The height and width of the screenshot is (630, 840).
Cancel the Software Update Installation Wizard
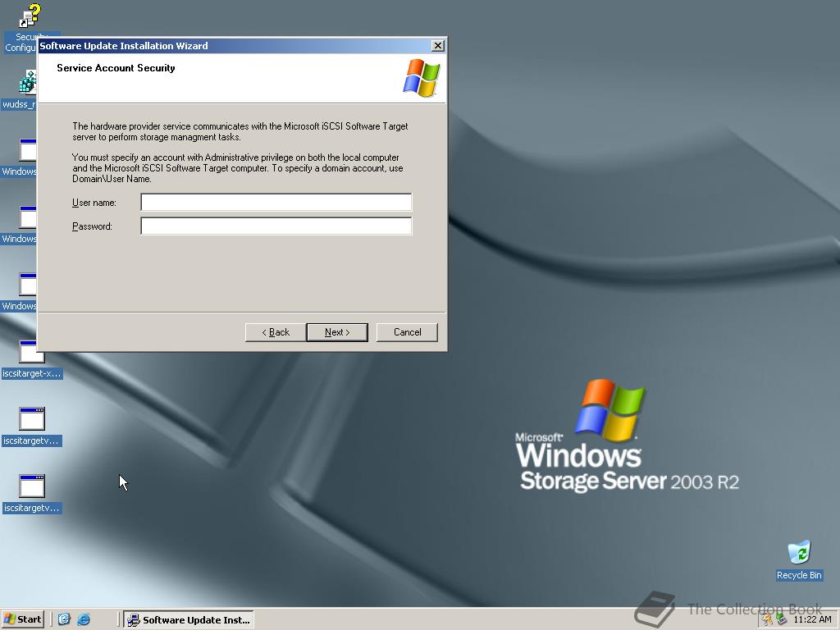pyautogui.click(x=406, y=332)
